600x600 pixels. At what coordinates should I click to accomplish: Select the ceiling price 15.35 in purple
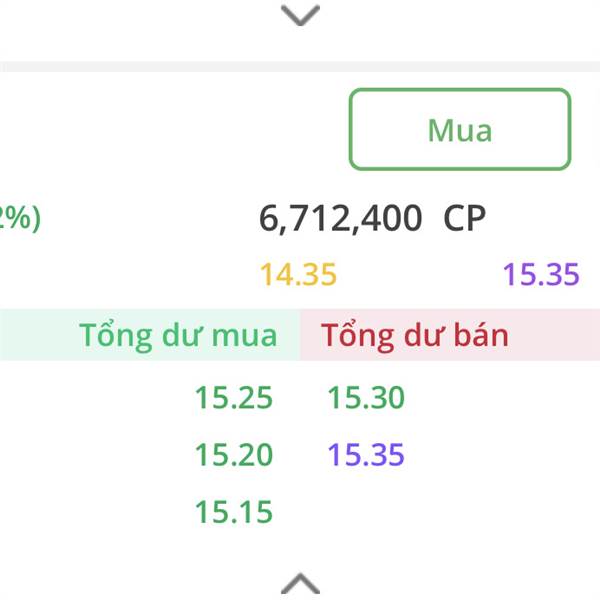tap(541, 274)
